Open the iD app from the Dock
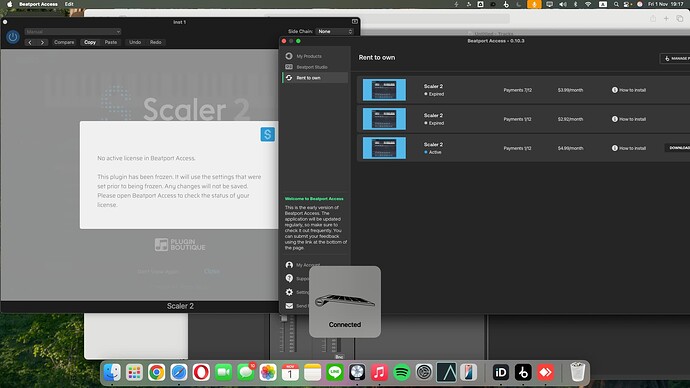The width and height of the screenshot is (690, 388). pyautogui.click(x=501, y=373)
